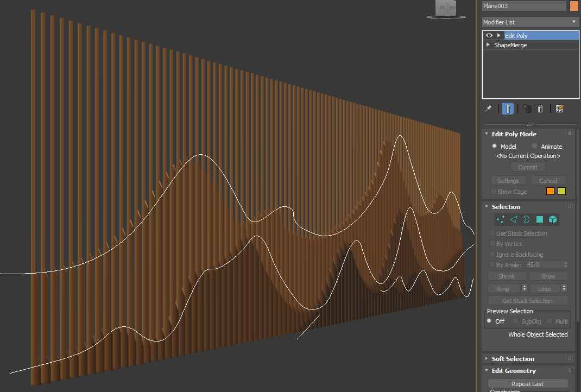Open the Plane003 object color swatch
The image size is (581, 392).
pyautogui.click(x=574, y=6)
